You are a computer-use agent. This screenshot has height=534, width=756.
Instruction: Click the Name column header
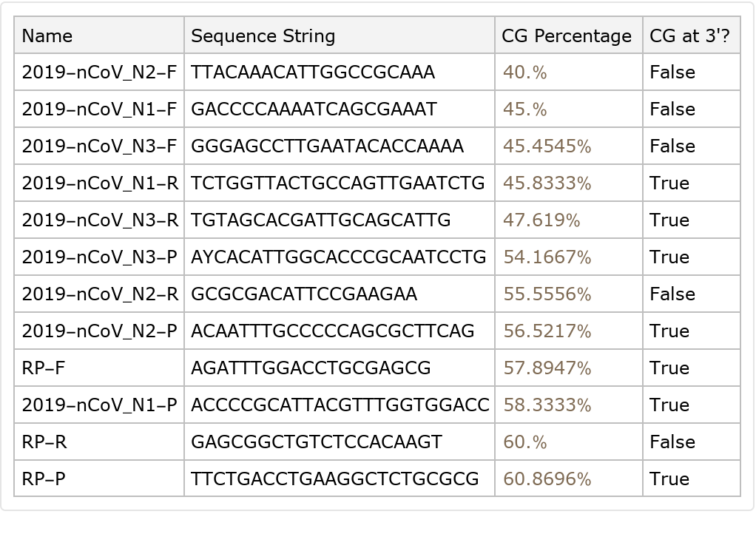pyautogui.click(x=47, y=36)
